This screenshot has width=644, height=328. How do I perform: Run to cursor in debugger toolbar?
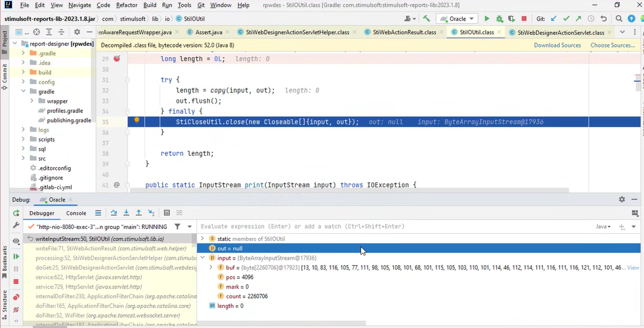[x=152, y=212]
